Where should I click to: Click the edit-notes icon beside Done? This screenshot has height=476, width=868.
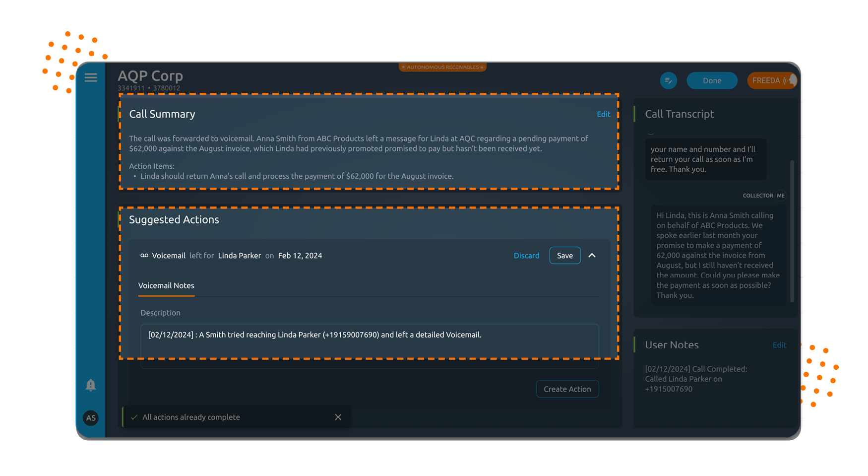[x=668, y=80]
